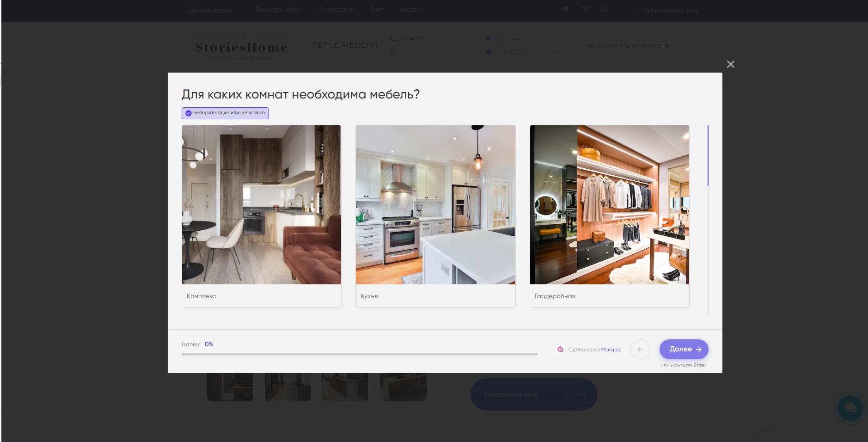Screen dimensions: 868x442
Task: Click the 'или нажмите Enter' hint text
Action: click(x=683, y=365)
